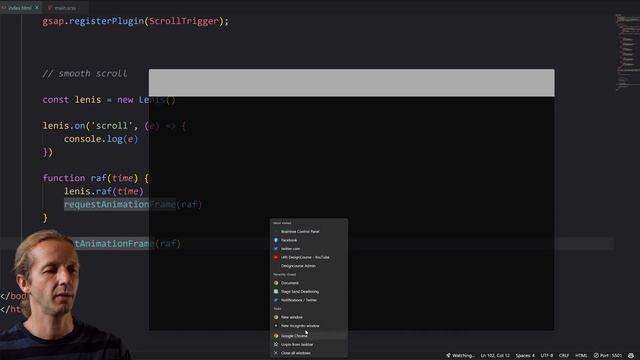
Task: Click Watching status bar item
Action: [460, 356]
